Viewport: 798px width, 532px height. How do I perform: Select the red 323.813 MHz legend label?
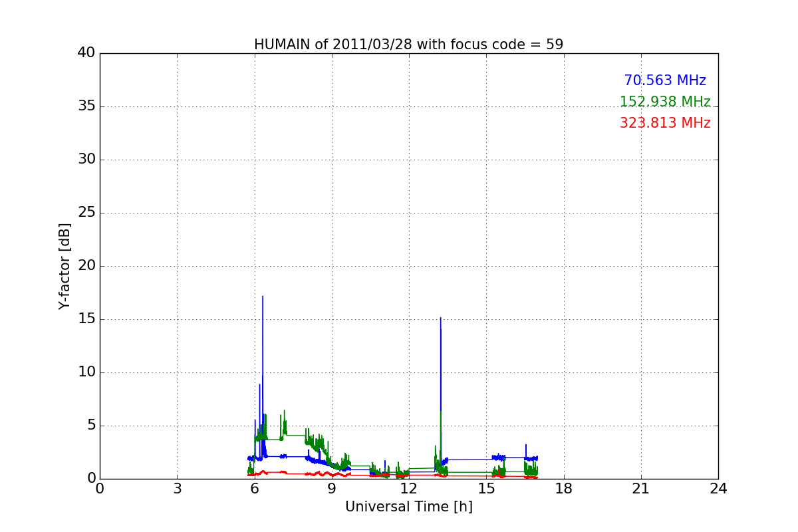665,123
